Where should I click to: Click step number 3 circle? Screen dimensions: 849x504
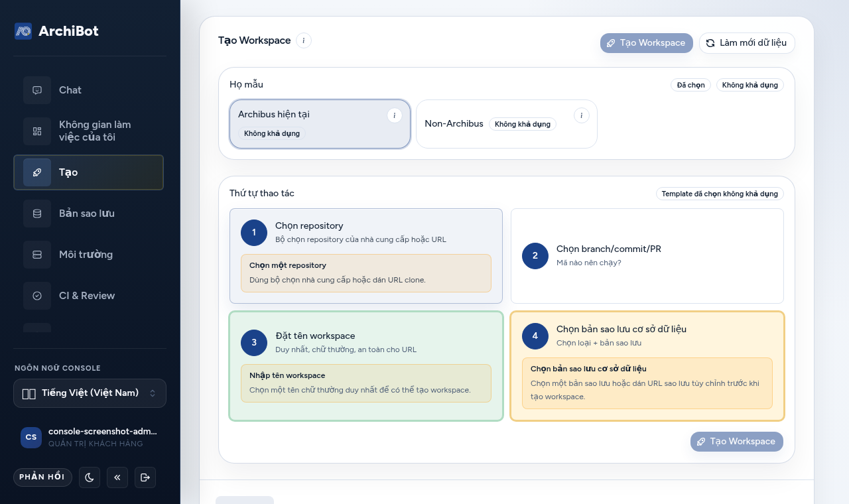[254, 343]
